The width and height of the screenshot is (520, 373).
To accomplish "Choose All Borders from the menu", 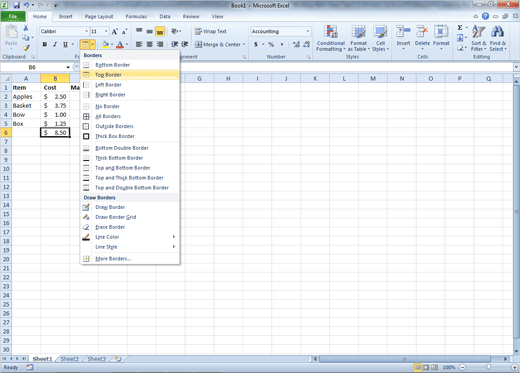I will coord(130,116).
